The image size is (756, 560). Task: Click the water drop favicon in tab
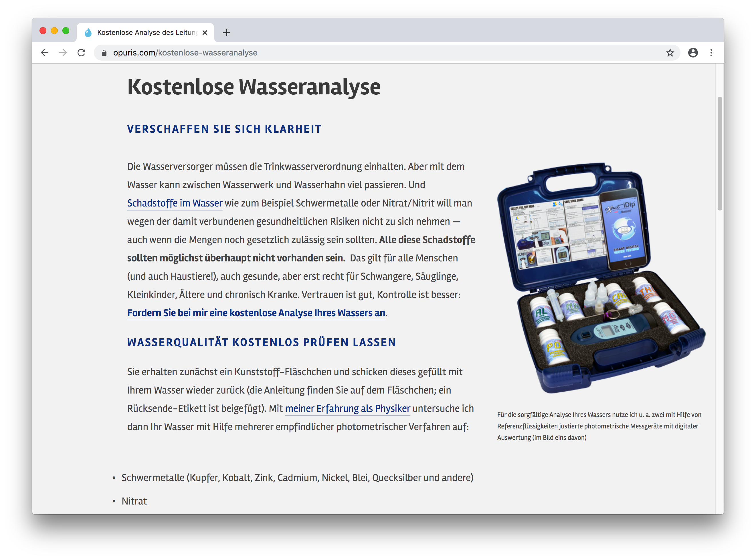(x=88, y=33)
